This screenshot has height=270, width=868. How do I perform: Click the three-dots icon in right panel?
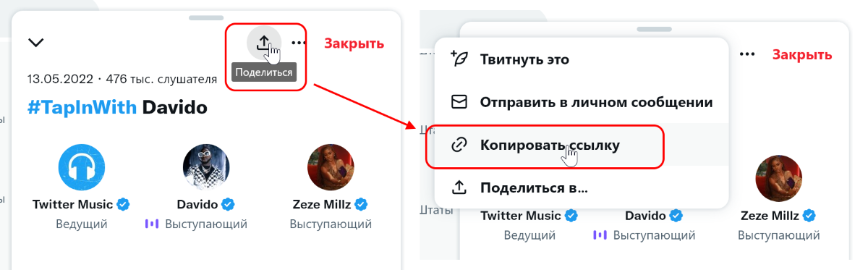tap(747, 54)
